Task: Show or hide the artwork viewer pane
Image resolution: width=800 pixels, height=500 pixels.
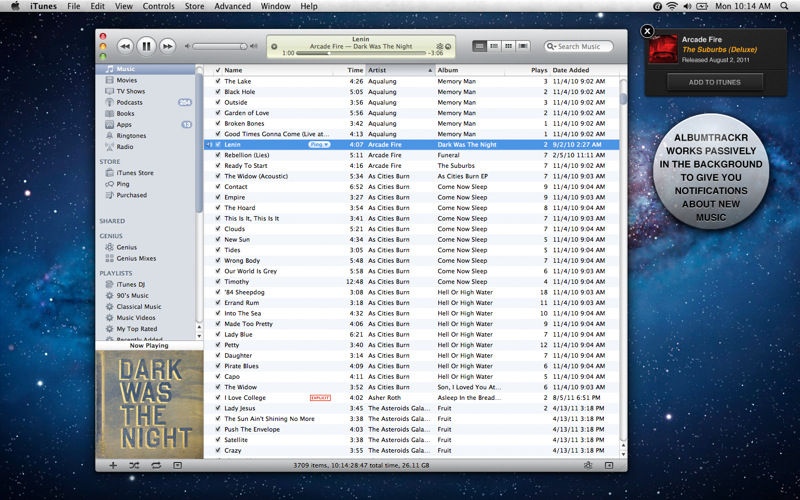Action: coord(177,465)
